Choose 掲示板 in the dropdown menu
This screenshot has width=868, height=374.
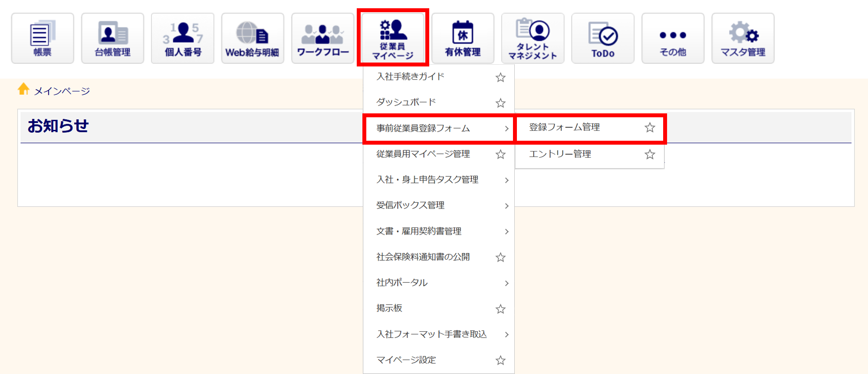coord(389,308)
